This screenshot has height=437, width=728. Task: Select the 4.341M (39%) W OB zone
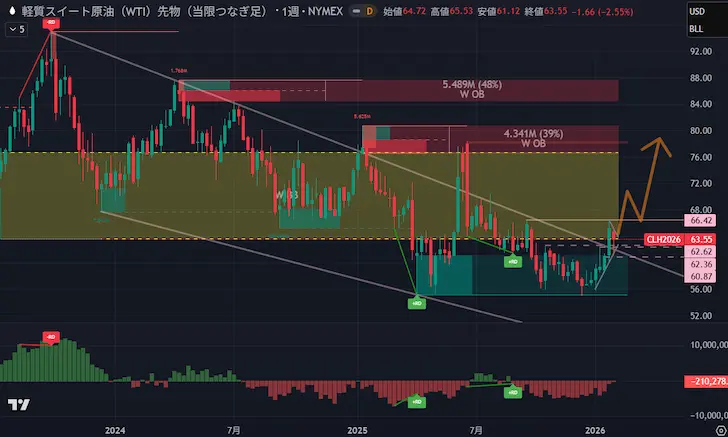530,137
